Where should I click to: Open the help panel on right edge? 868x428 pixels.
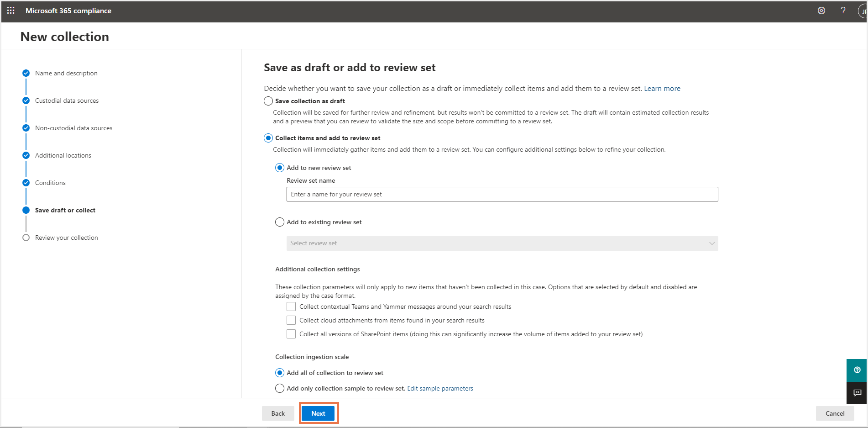click(x=857, y=370)
